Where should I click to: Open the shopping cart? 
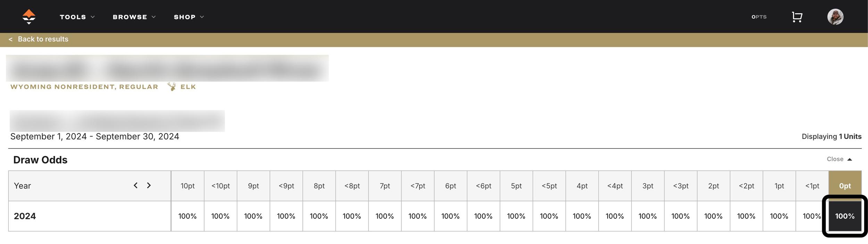click(796, 16)
